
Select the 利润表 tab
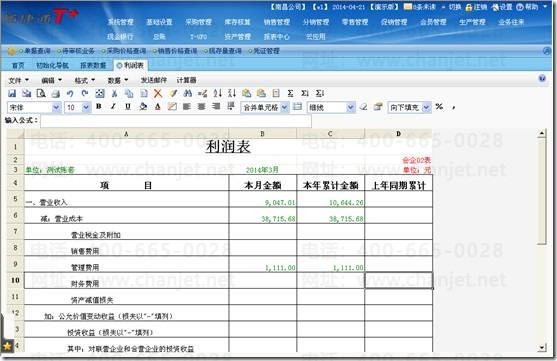131,65
